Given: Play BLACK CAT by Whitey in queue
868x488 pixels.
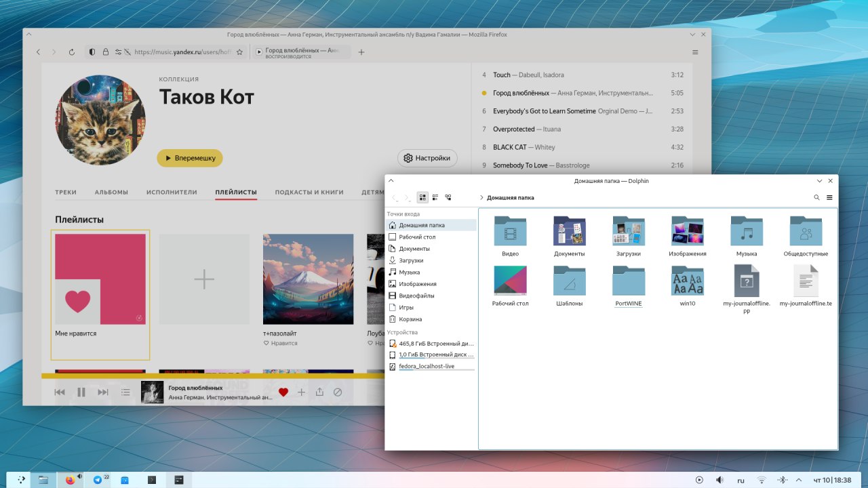Looking at the screenshot, I should (x=583, y=147).
